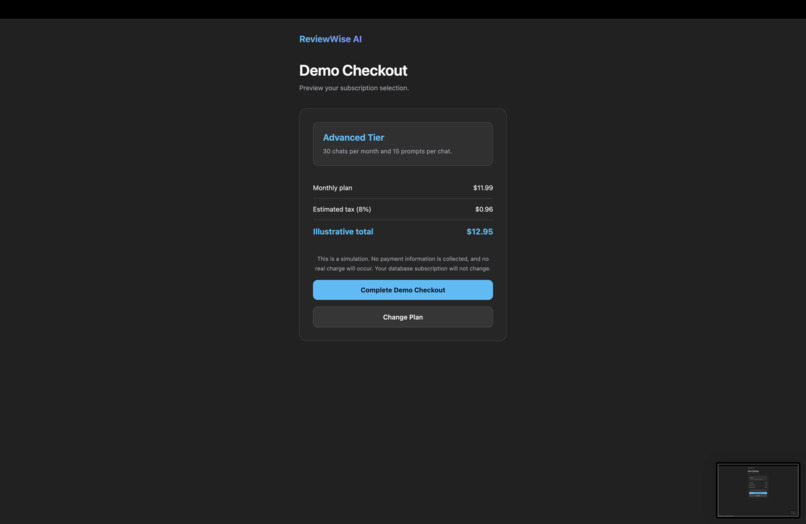Click the Monthly plan label

click(x=333, y=188)
